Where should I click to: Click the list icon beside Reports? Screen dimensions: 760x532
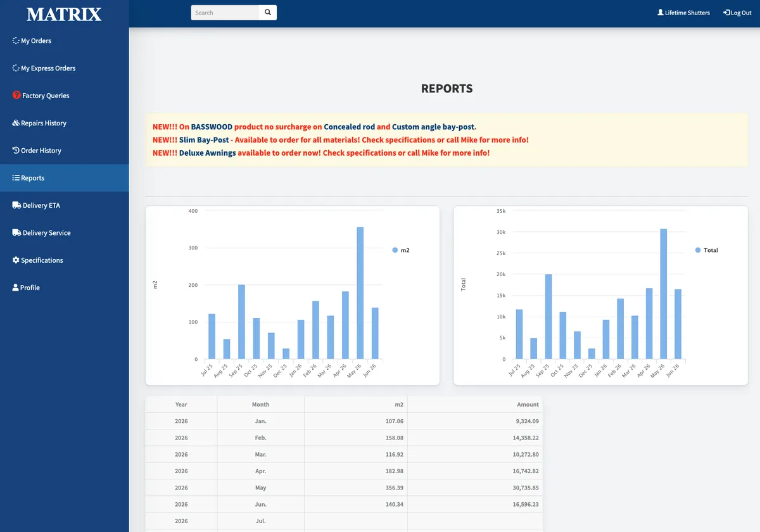tap(16, 178)
